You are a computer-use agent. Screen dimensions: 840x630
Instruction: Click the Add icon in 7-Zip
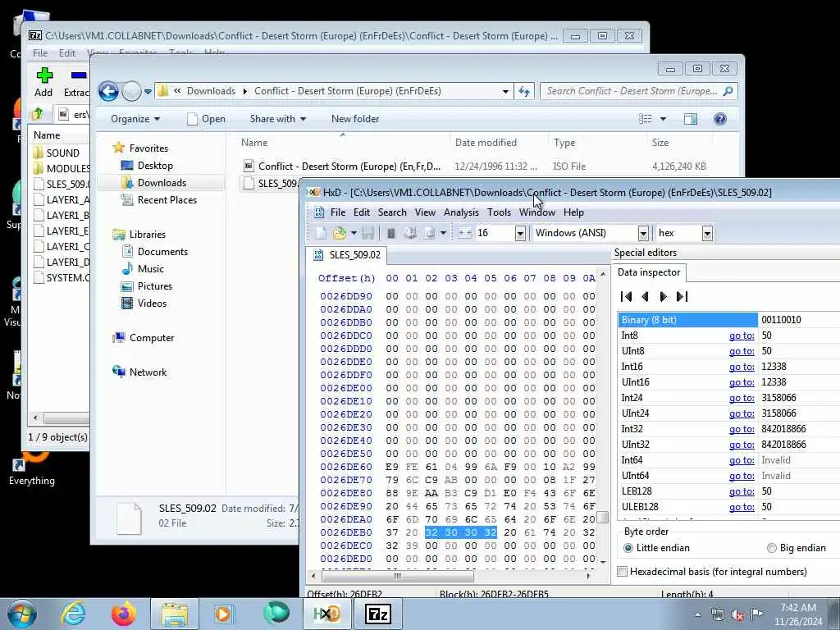[x=44, y=82]
